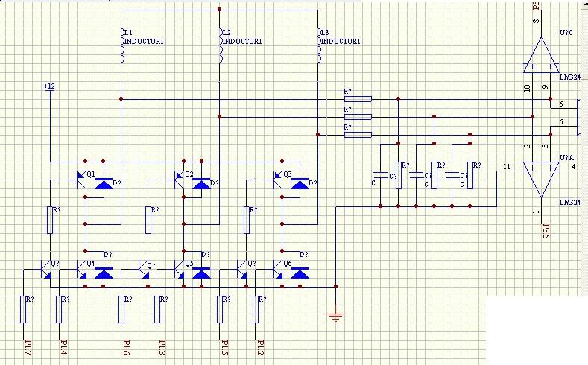
Task: Pick the Q2 transistor symbol
Action: [180, 179]
